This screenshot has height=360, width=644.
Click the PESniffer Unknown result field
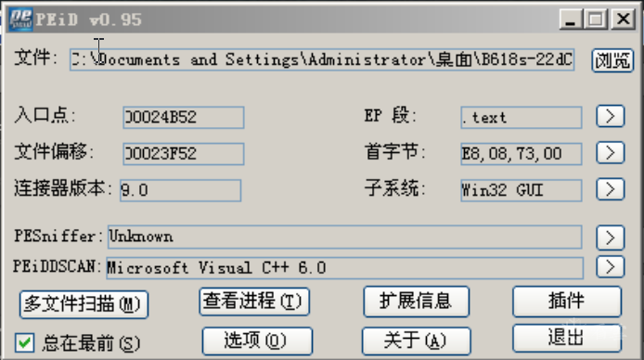click(344, 237)
